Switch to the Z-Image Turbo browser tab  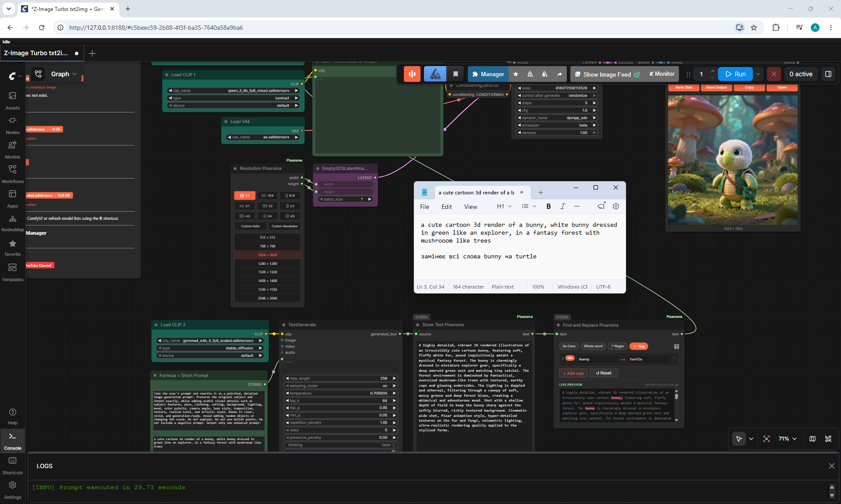(69, 9)
